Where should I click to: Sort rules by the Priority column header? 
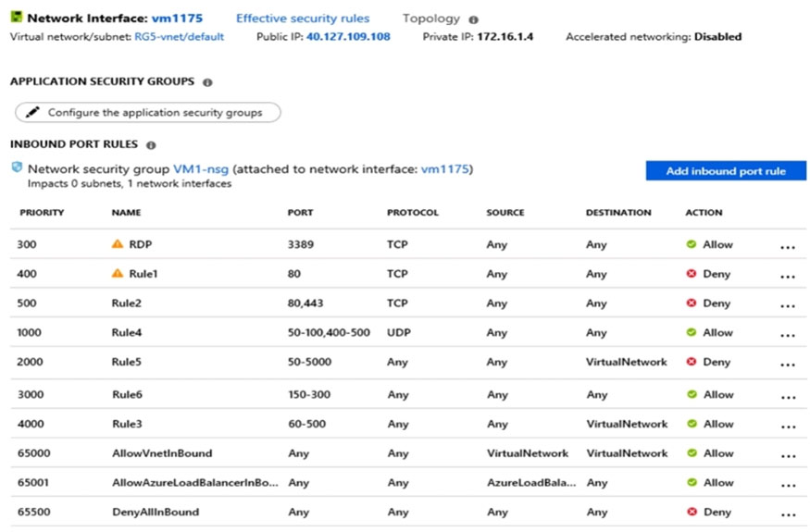[42, 212]
